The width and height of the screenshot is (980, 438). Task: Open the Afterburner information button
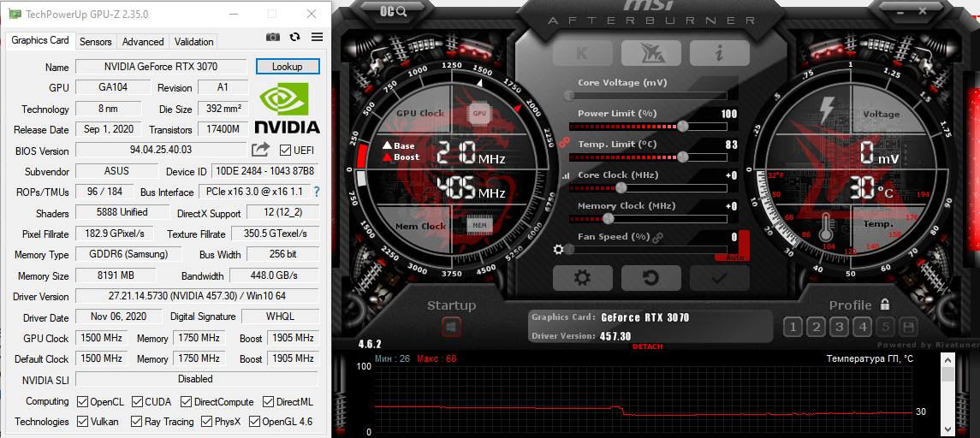(719, 54)
